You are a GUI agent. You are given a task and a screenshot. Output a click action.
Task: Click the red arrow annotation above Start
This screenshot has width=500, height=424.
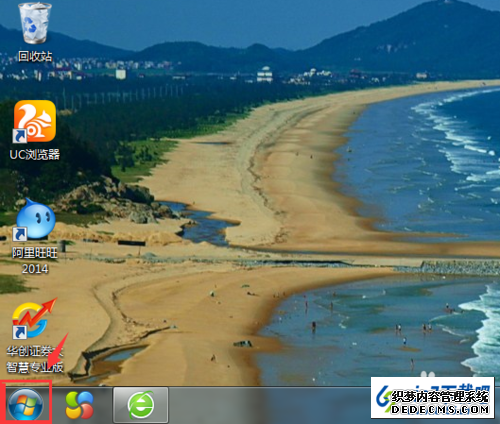click(x=57, y=351)
